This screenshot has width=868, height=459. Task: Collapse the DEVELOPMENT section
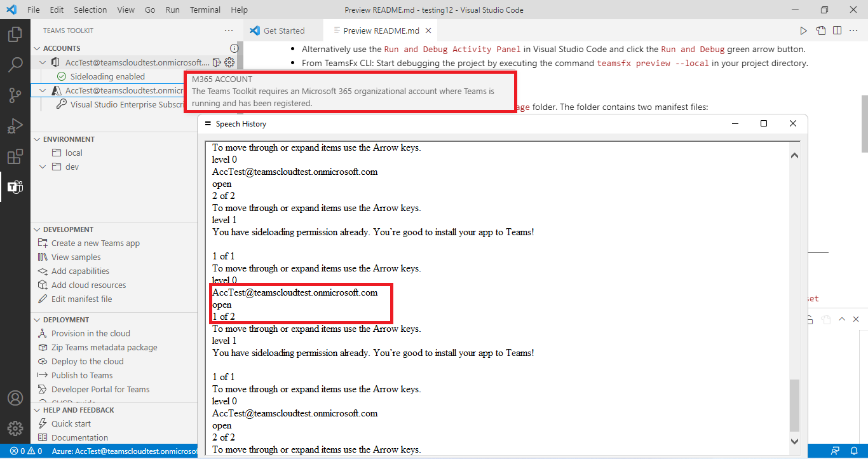coord(36,229)
